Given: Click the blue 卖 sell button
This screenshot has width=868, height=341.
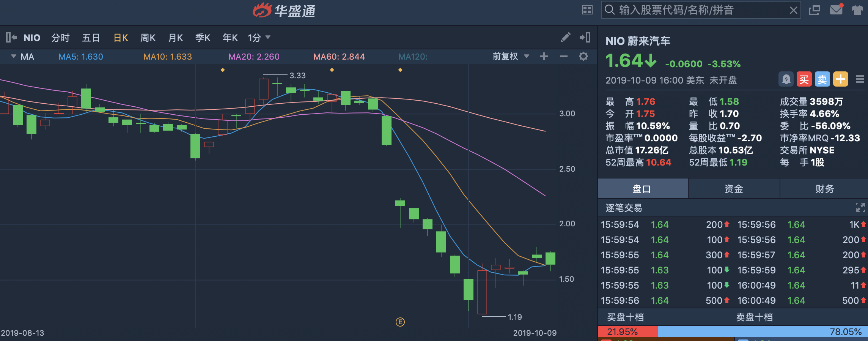Looking at the screenshot, I should click(x=822, y=79).
